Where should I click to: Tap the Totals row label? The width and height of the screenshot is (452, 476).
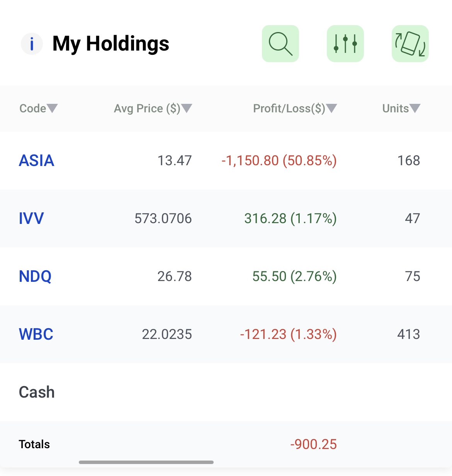coord(34,444)
